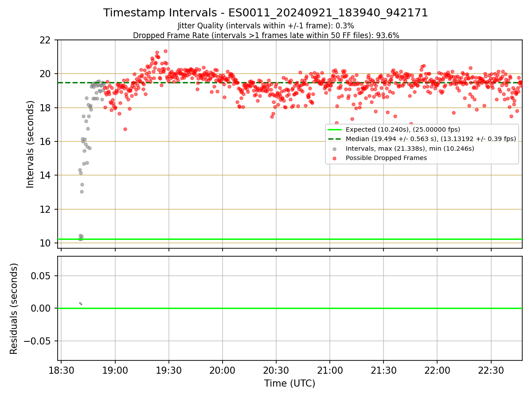Click the 19:00 time tick label
This screenshot has height=399, width=532.
[x=115, y=370]
